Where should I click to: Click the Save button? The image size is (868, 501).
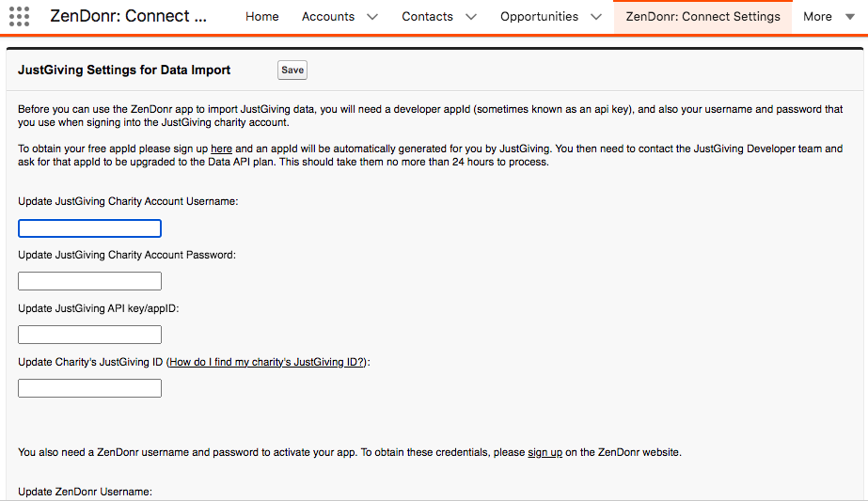coord(292,70)
